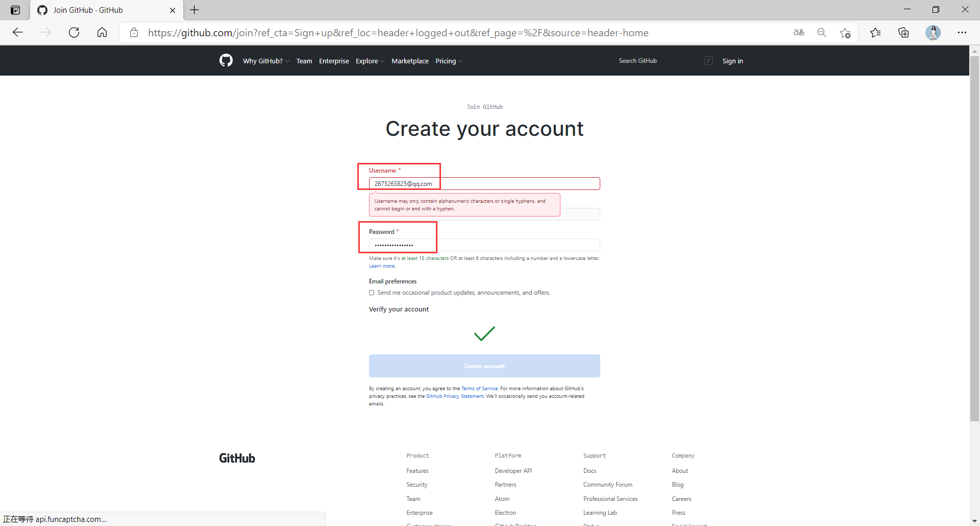Close the Join GitHub tab

pos(173,10)
